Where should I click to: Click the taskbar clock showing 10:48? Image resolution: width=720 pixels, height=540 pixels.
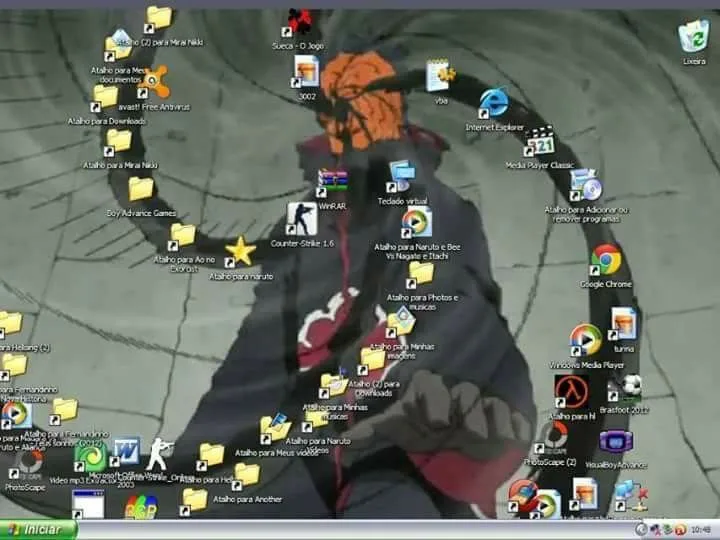click(701, 530)
